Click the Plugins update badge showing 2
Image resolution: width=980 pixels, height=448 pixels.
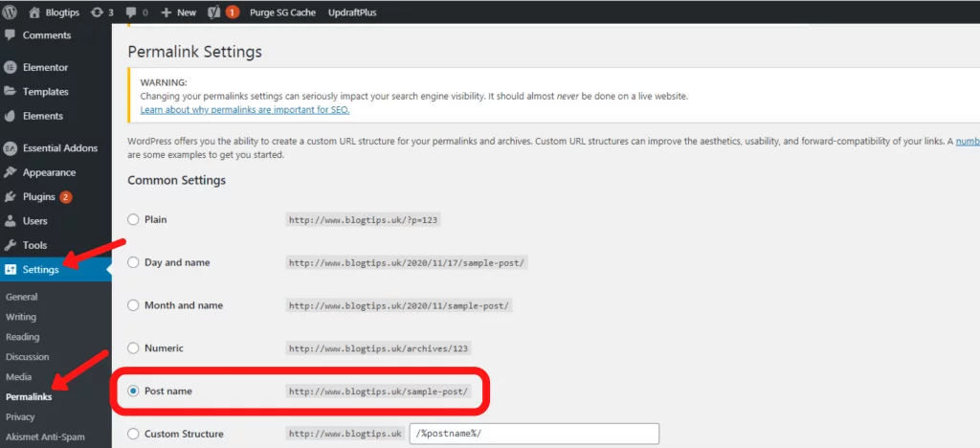66,197
